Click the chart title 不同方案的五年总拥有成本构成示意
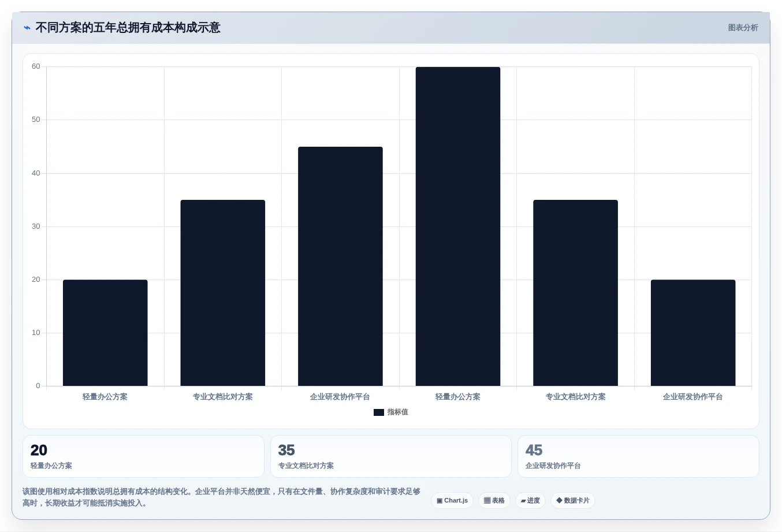This screenshot has height=532, width=782. [128, 28]
